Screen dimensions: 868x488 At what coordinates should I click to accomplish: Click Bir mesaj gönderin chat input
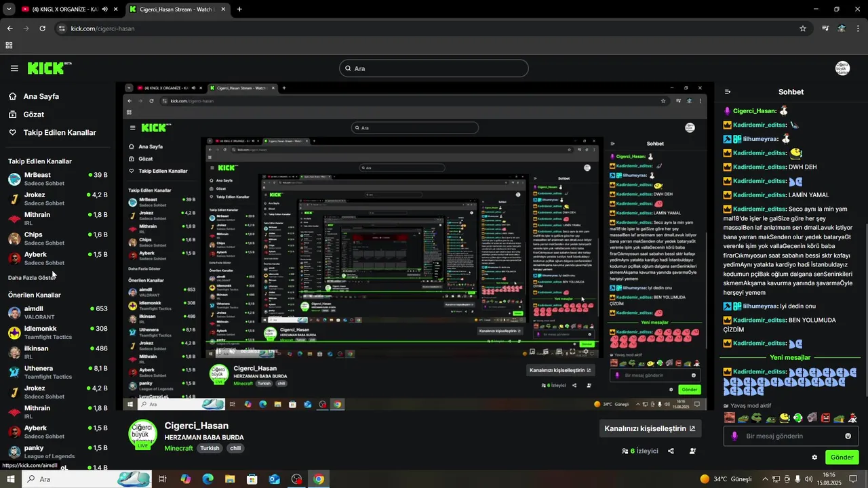(790, 436)
